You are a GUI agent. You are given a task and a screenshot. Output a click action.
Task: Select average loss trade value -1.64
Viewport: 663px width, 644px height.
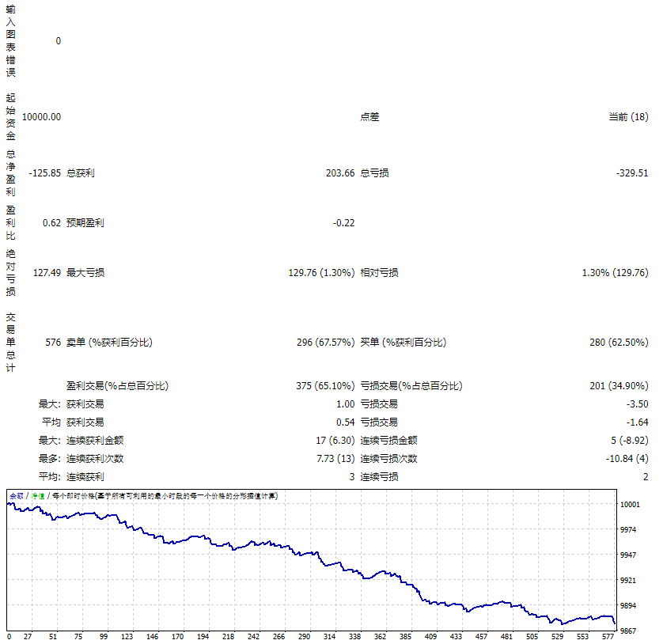[x=637, y=422]
